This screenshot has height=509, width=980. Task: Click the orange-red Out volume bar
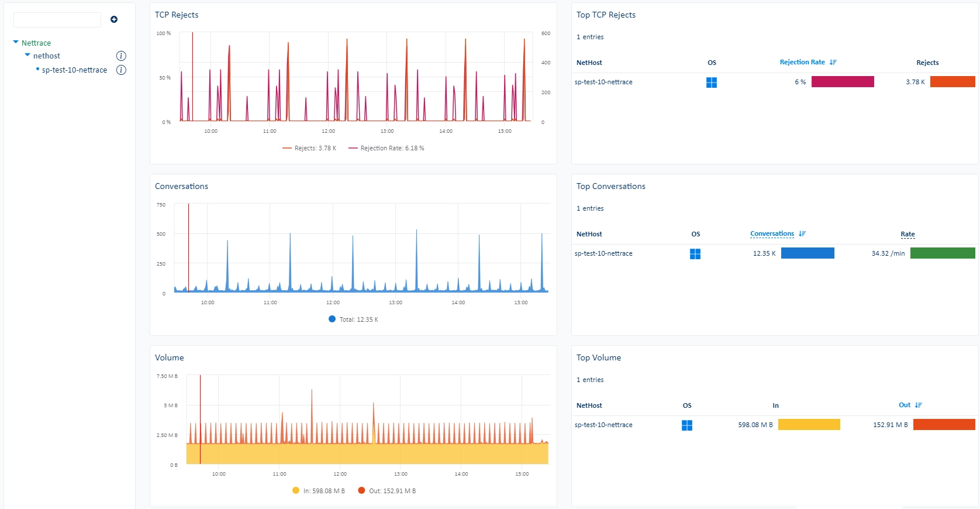(944, 425)
